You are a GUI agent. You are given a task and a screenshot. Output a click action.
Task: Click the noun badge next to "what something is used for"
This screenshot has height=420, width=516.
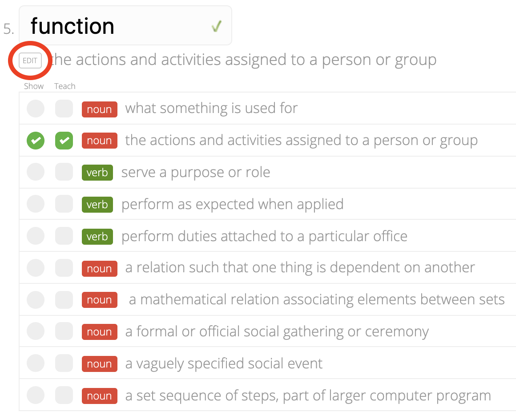(99, 109)
